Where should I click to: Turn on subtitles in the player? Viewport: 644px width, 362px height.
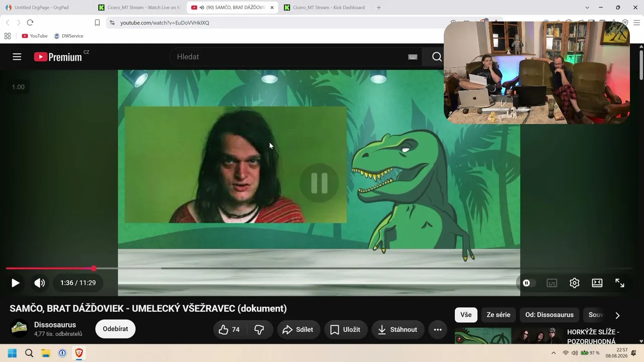(x=552, y=283)
